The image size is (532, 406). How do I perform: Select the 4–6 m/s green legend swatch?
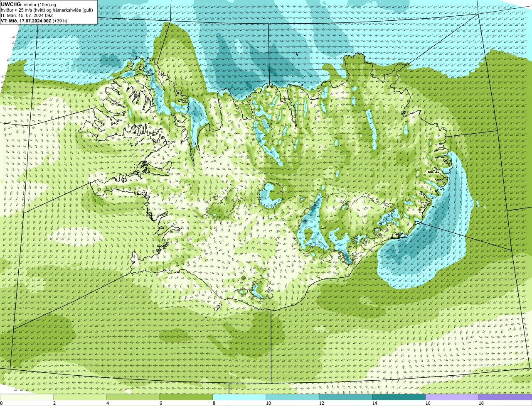[x=133, y=397]
